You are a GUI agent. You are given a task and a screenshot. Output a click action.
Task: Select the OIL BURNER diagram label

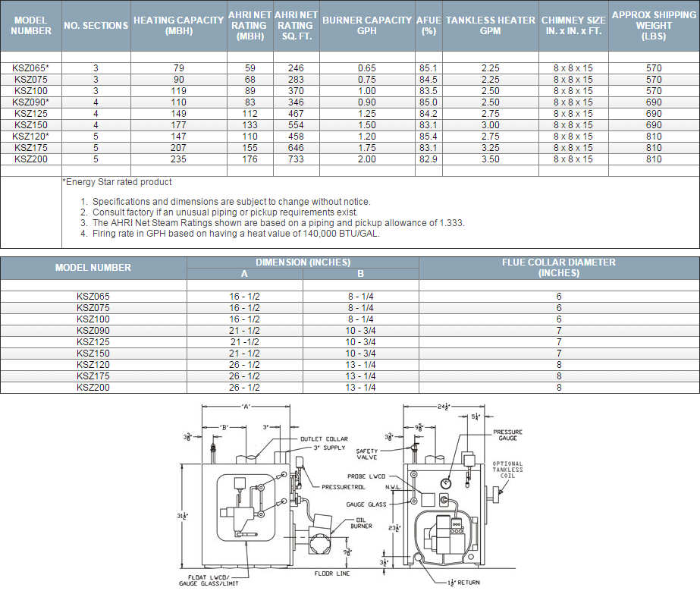361,523
